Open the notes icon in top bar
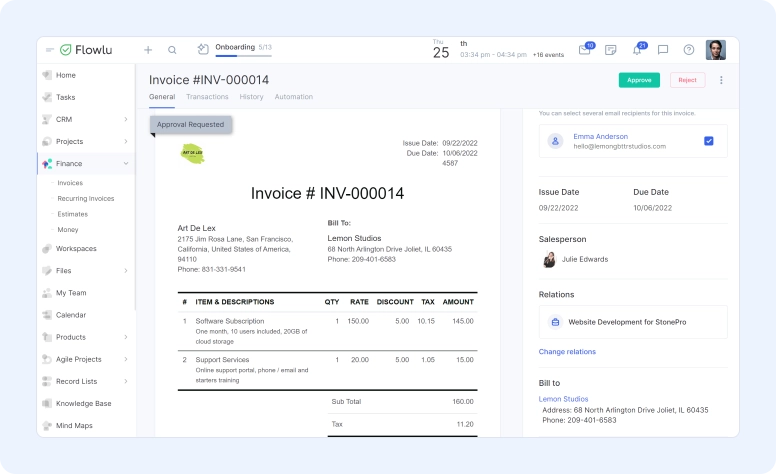 [611, 50]
